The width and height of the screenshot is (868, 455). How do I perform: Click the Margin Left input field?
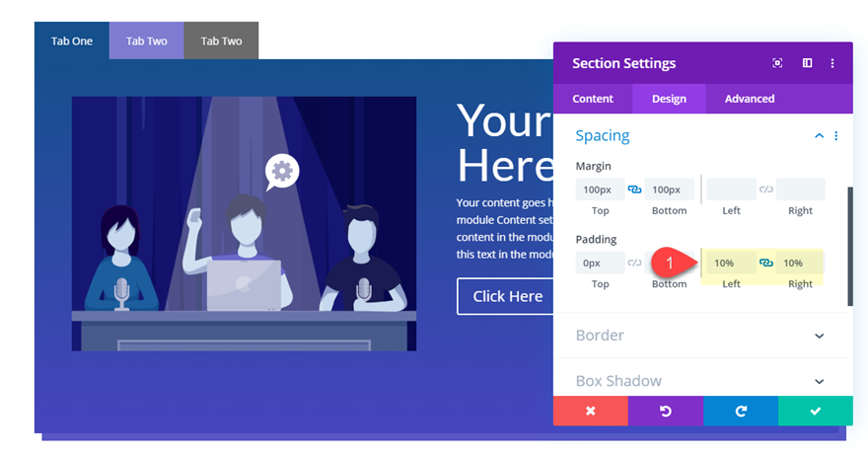[x=731, y=190]
